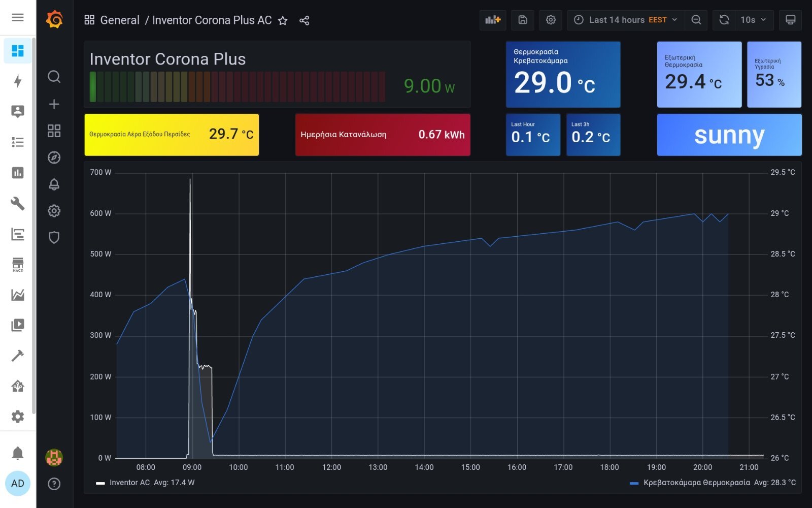This screenshot has width=812, height=508.
Task: Open Grafana Explore compass icon
Action: tap(54, 157)
